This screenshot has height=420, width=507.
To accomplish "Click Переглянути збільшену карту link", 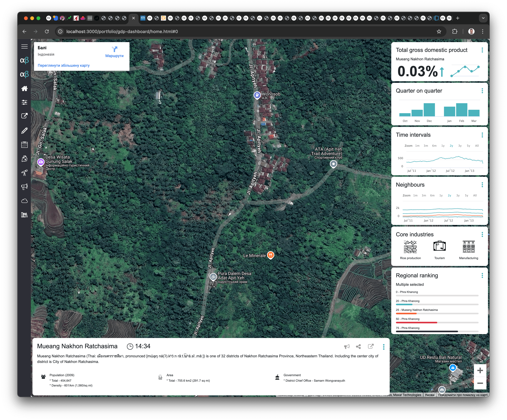I will [x=63, y=65].
